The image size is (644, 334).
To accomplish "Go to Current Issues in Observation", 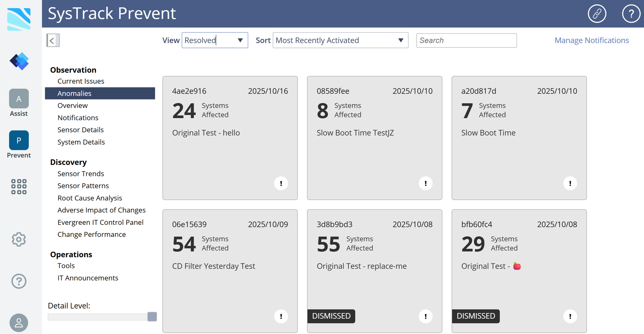I will (81, 81).
